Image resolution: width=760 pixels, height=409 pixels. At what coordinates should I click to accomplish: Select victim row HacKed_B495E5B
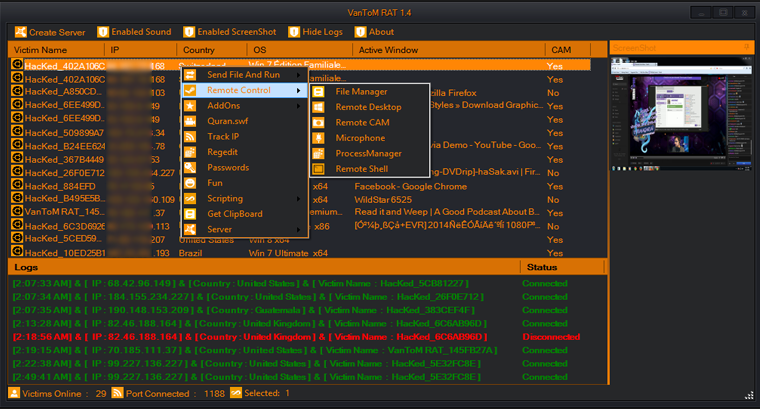click(x=301, y=199)
